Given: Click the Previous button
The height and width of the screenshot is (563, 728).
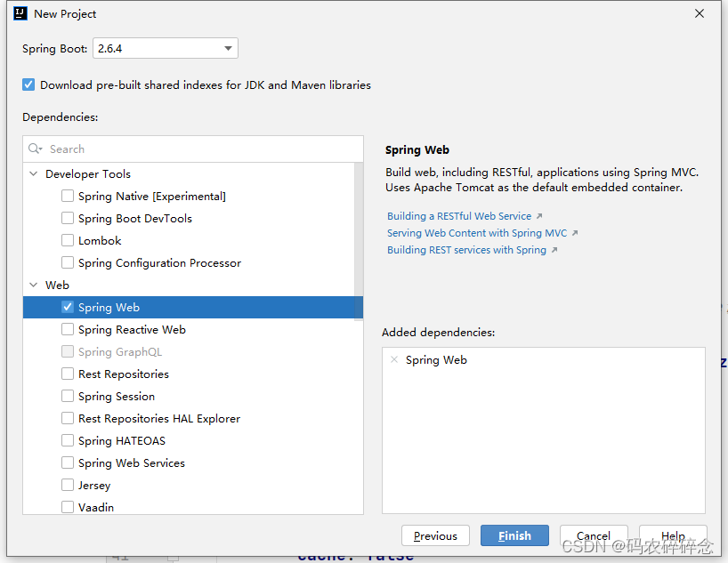Looking at the screenshot, I should (x=435, y=535).
